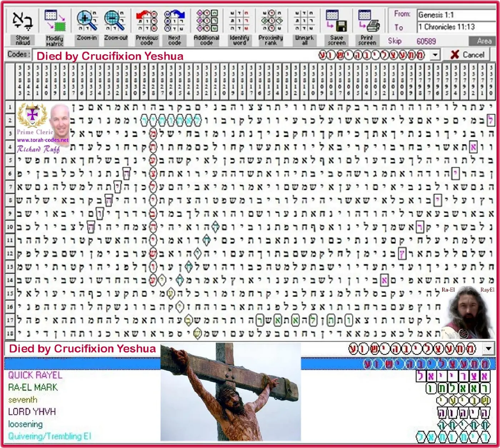Select the seventh code entry
The image size is (500, 448).
(22, 400)
